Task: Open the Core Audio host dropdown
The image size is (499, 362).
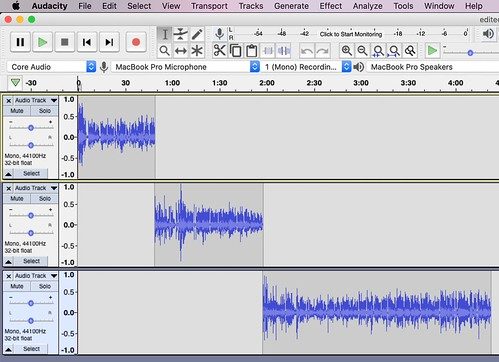Action: coord(52,67)
